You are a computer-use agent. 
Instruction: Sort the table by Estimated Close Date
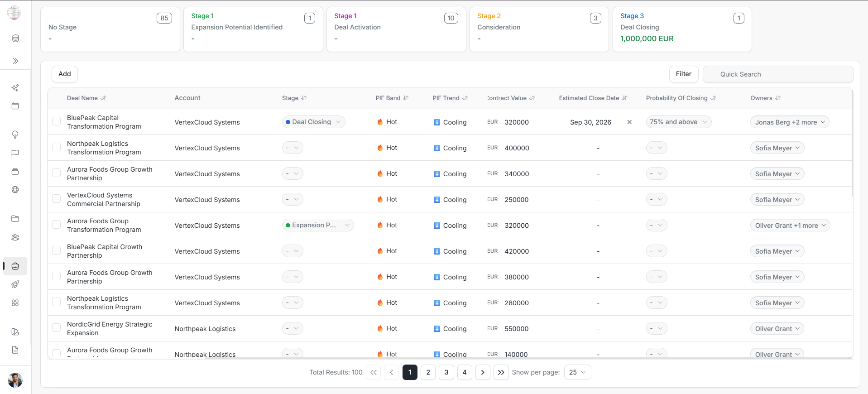click(x=624, y=98)
